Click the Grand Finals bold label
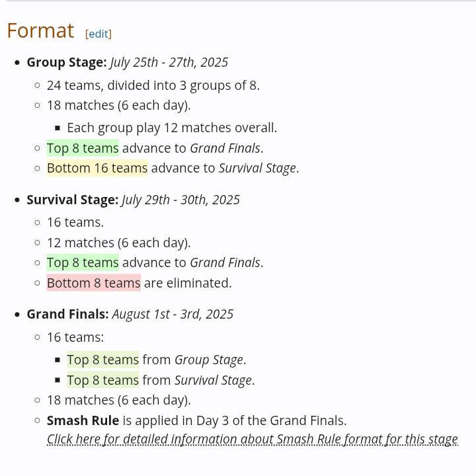 pyautogui.click(x=67, y=314)
